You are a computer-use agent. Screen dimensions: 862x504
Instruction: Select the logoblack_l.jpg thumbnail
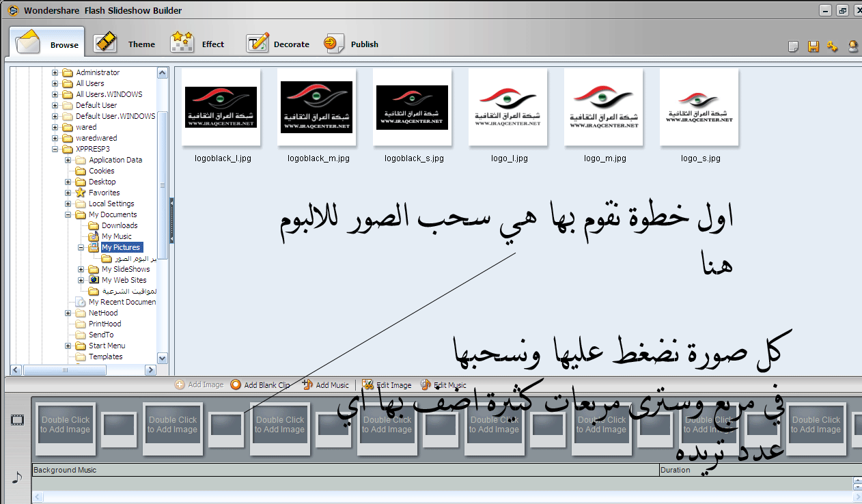click(221, 107)
